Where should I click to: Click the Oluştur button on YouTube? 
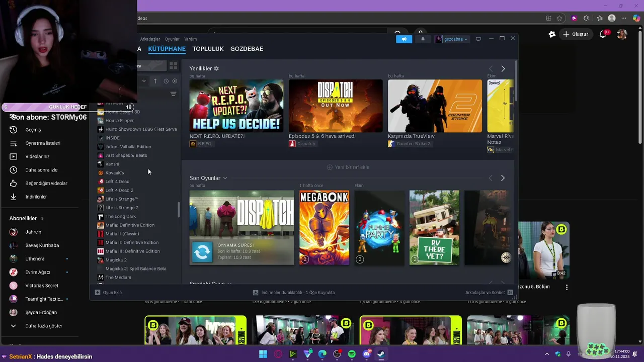[576, 34]
